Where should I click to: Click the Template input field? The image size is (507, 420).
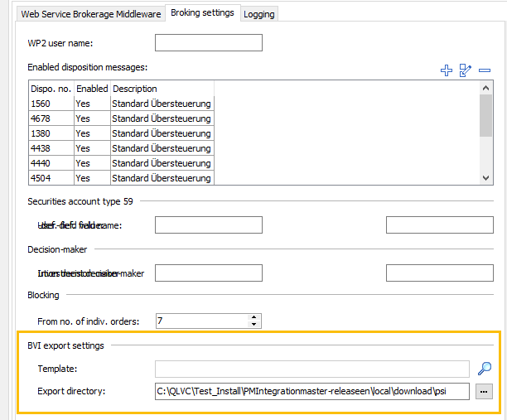311,369
